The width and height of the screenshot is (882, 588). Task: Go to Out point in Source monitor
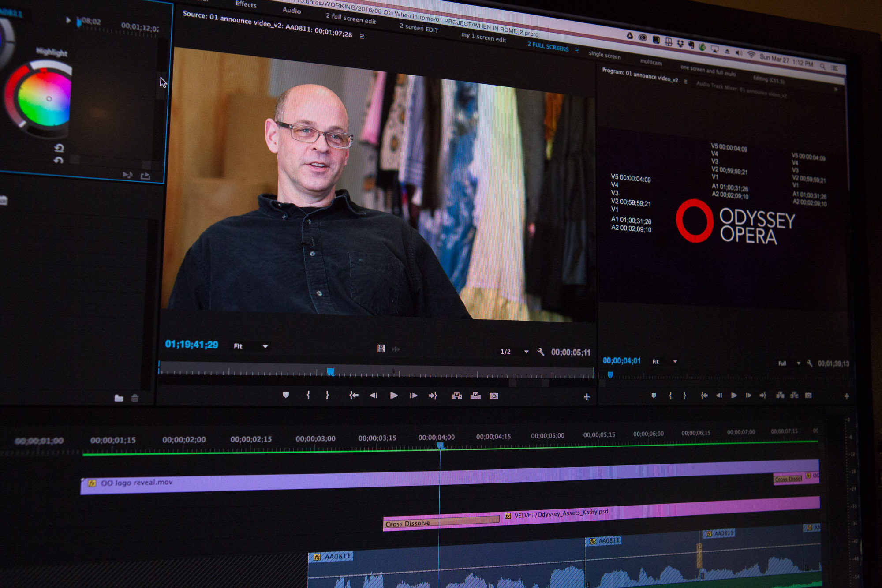coord(433,395)
